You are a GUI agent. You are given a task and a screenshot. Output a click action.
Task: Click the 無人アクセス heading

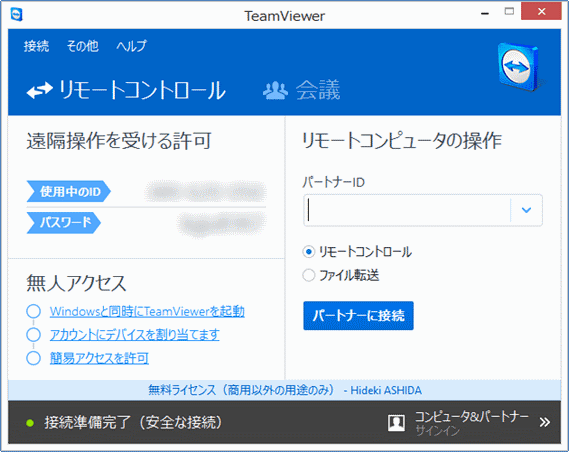pos(76,283)
